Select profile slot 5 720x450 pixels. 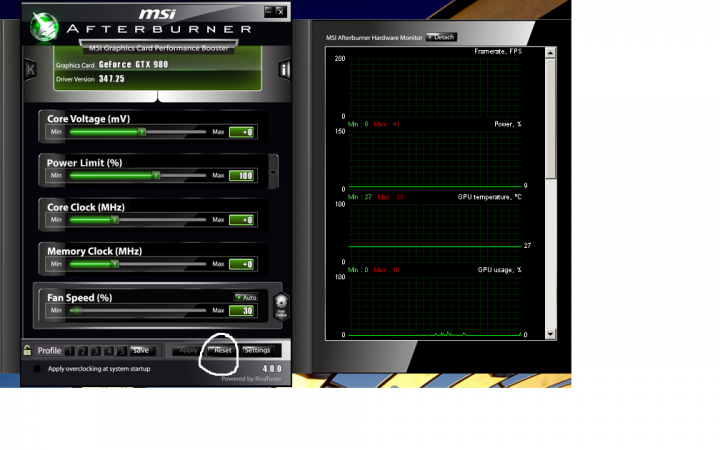click(122, 351)
